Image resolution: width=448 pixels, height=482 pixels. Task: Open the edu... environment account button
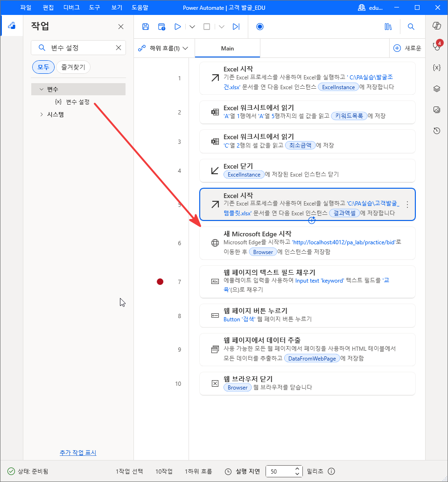(371, 7)
